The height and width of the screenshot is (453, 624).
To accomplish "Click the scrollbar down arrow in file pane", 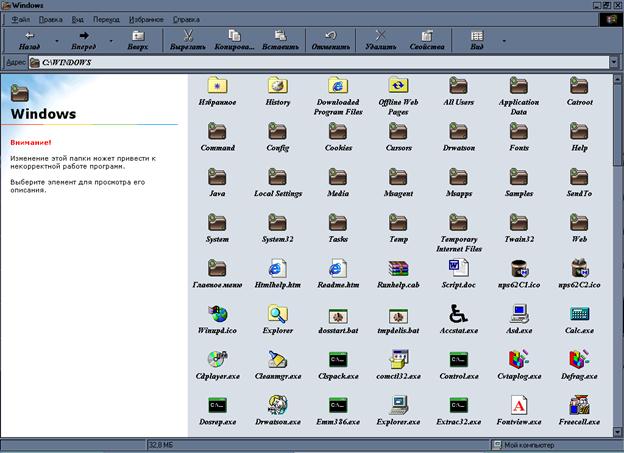I will coord(617,432).
